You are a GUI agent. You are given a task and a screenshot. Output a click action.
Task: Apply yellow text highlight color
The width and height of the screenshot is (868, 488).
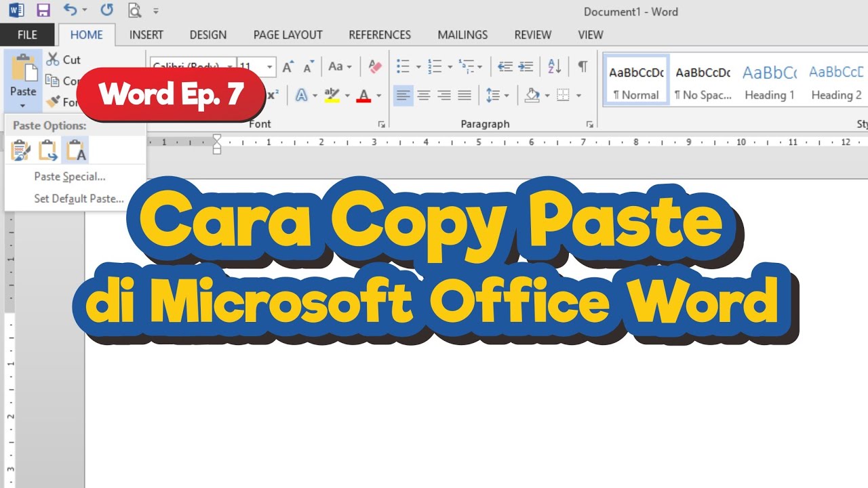click(x=332, y=95)
